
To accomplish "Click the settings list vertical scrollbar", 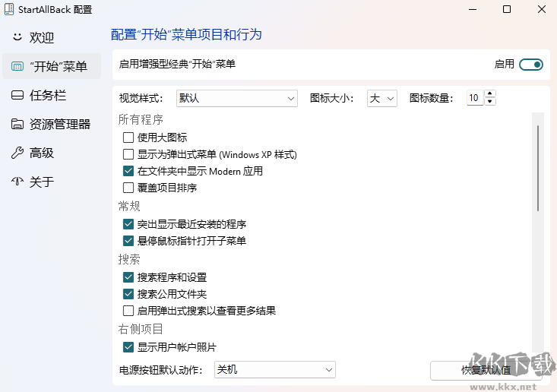I will point(538,167).
